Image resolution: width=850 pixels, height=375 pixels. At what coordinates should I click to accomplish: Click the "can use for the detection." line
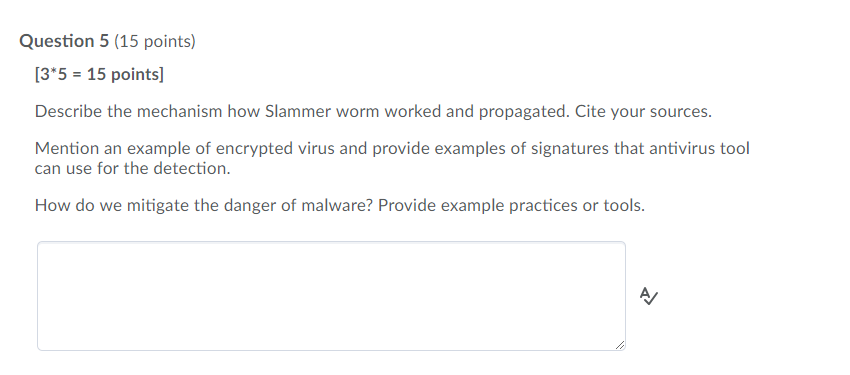(x=133, y=169)
